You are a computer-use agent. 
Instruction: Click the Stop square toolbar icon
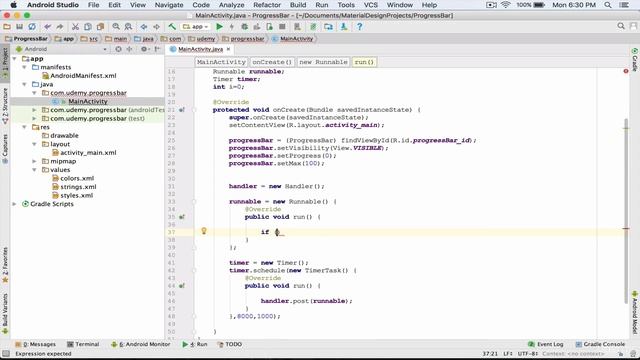click(282, 27)
